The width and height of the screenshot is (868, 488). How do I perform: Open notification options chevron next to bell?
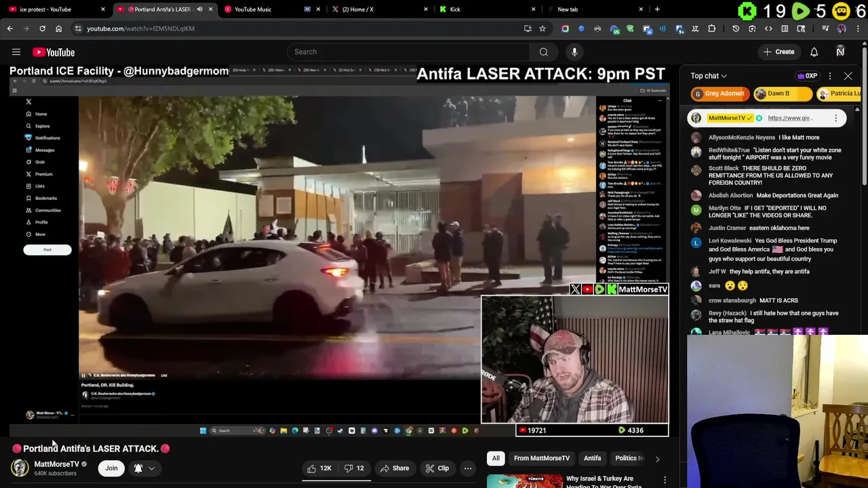click(x=152, y=468)
